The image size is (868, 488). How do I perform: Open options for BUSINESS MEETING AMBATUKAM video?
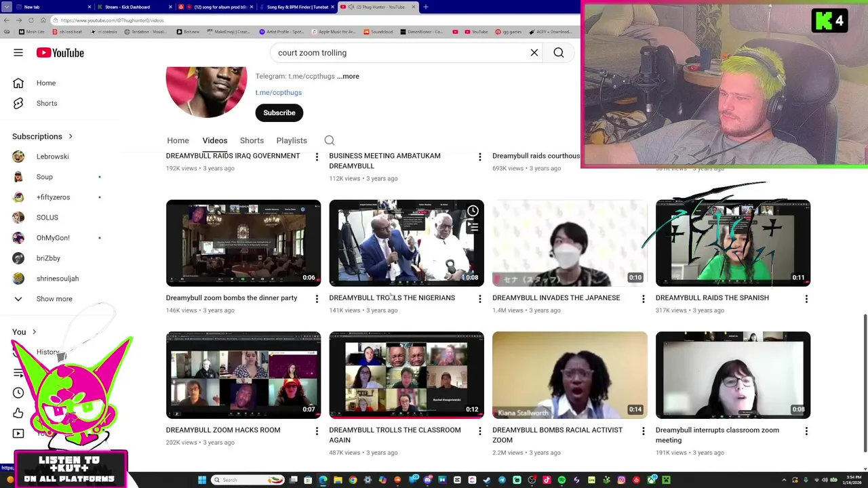(x=480, y=157)
